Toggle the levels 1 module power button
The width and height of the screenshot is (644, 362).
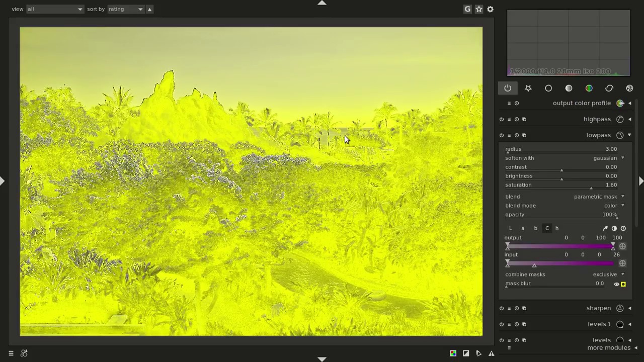[502, 324]
